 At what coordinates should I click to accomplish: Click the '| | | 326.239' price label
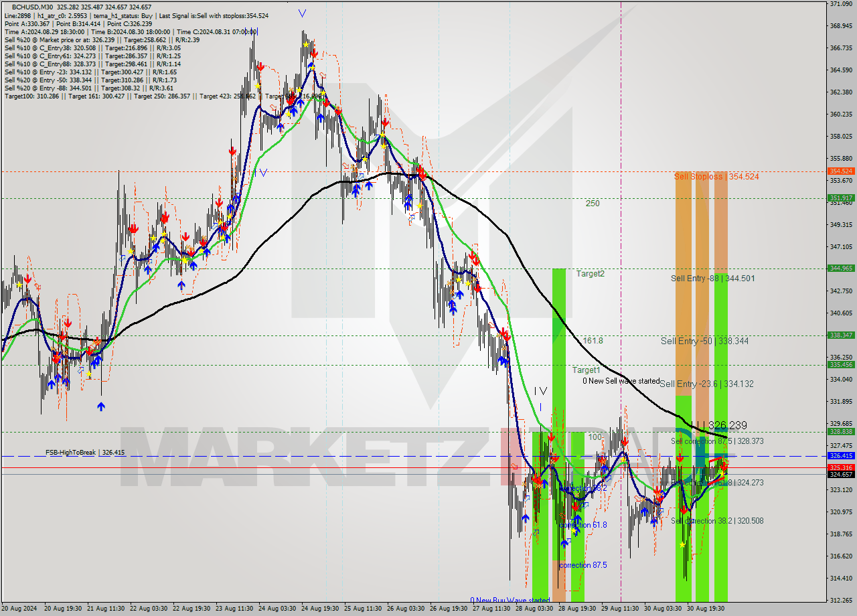(718, 426)
